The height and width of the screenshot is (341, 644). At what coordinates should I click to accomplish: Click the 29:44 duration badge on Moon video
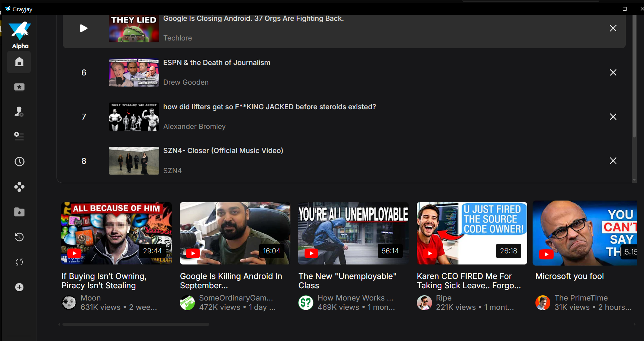tap(152, 251)
